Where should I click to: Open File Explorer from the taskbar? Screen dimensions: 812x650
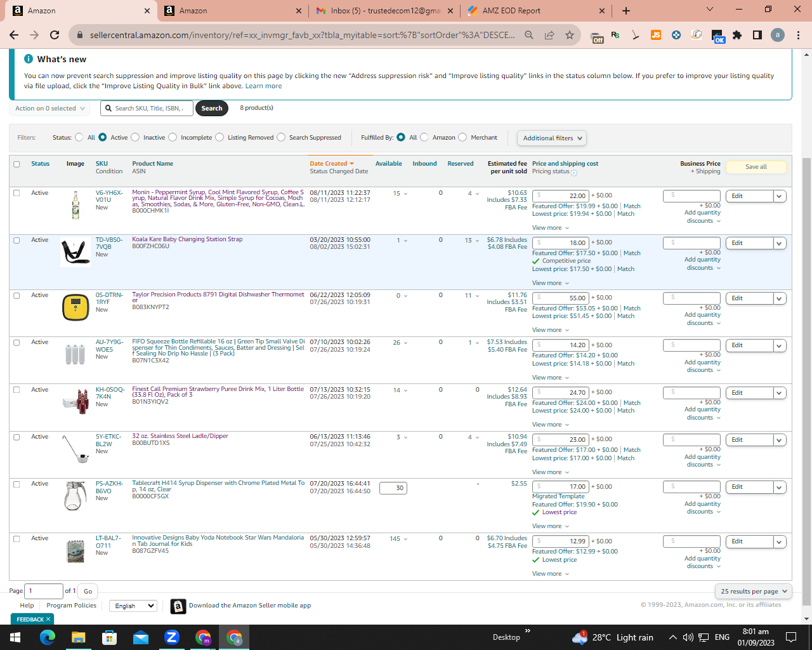coord(78,637)
